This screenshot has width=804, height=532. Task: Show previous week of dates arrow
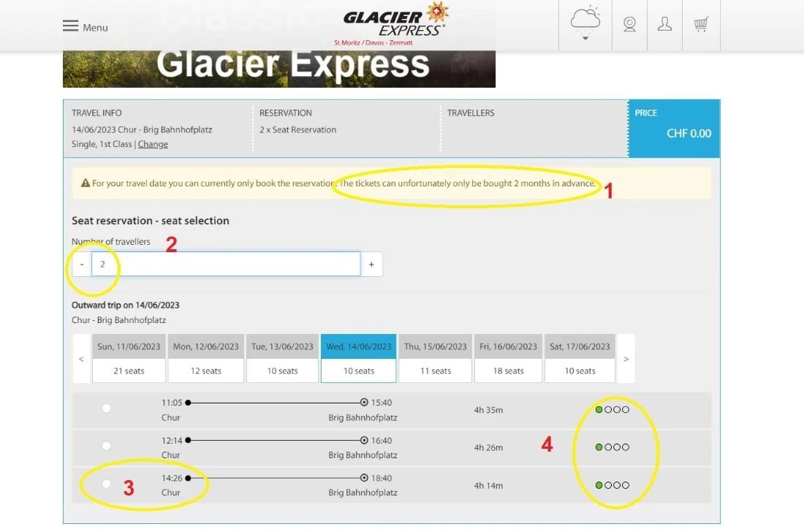click(82, 359)
